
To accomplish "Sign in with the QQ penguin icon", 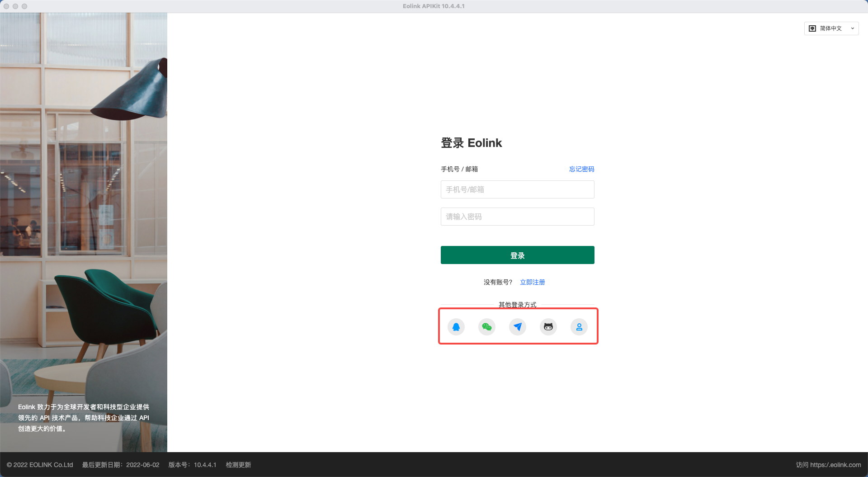I will (456, 327).
